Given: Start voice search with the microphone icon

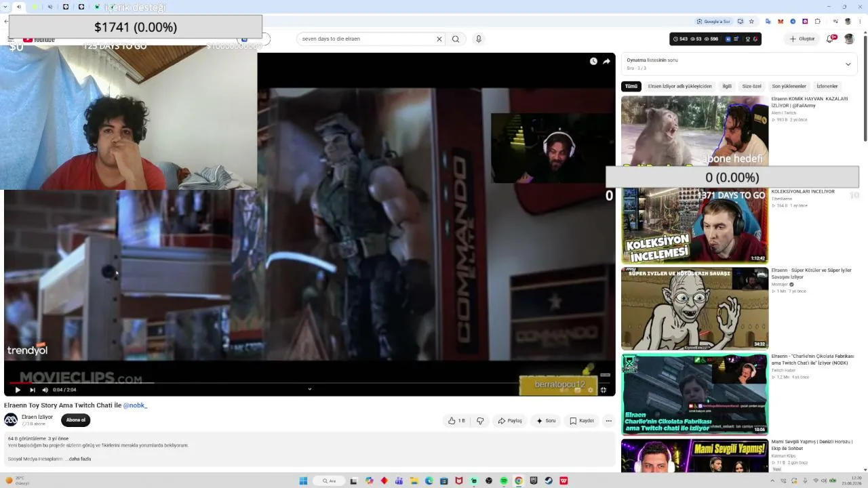Looking at the screenshot, I should click(x=478, y=39).
